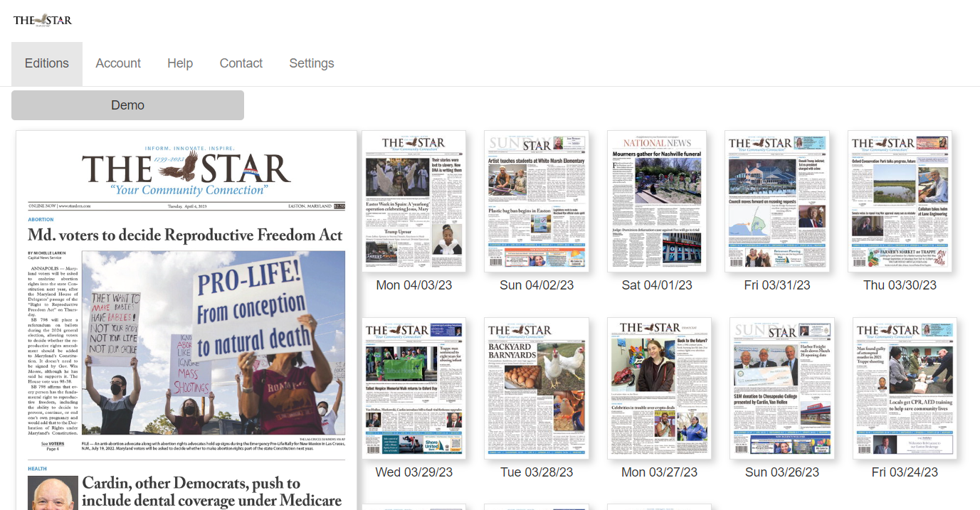Open the large April 4 front page
The image size is (980, 510).
(186, 320)
